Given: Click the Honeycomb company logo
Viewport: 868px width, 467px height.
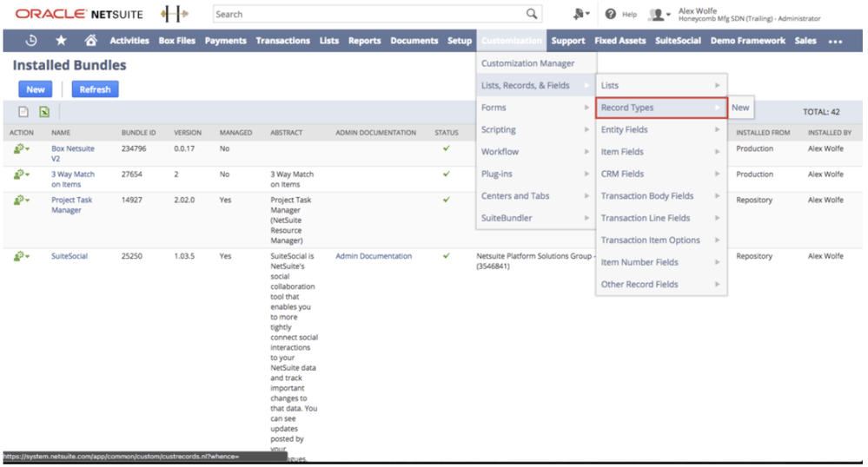Looking at the screenshot, I should [175, 14].
